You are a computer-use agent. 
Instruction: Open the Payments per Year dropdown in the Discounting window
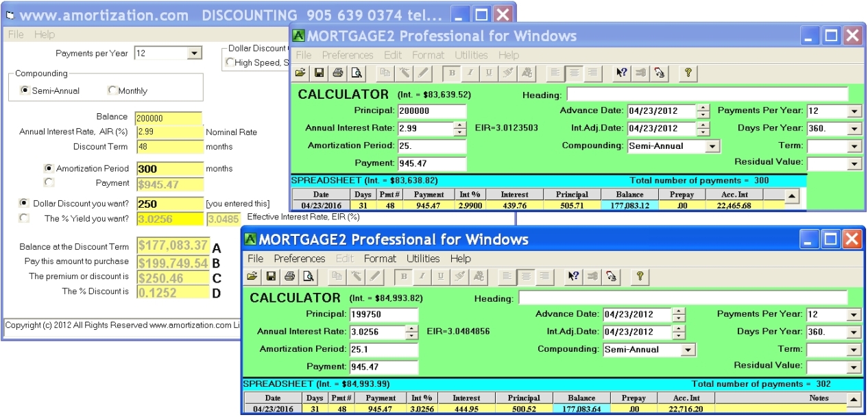click(195, 53)
